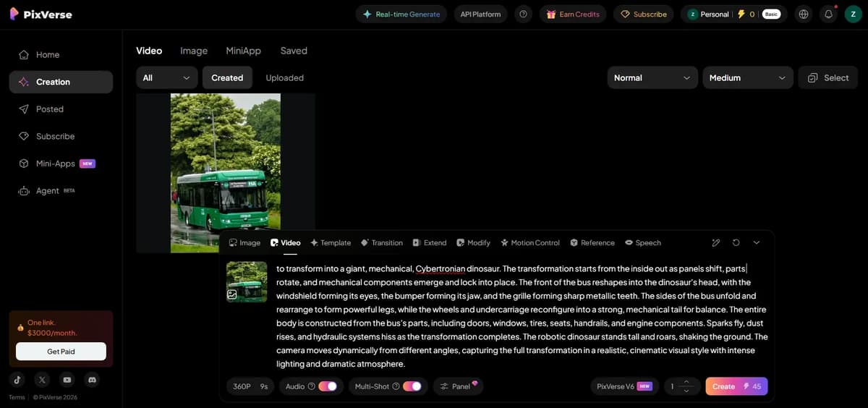Open the language globe icon
This screenshot has width=868, height=408.
(804, 14)
